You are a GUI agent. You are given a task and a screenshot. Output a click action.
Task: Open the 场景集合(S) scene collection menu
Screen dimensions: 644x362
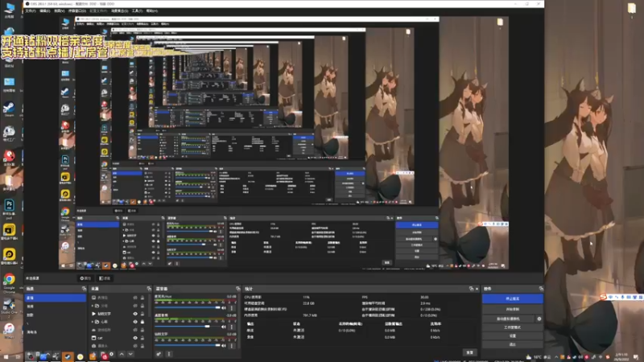pos(119,10)
